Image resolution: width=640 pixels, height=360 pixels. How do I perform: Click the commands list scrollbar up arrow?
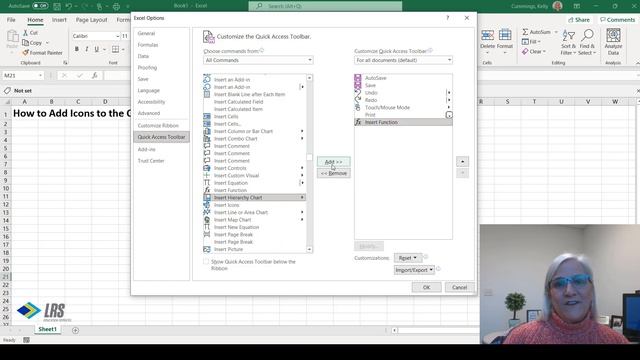click(x=309, y=78)
